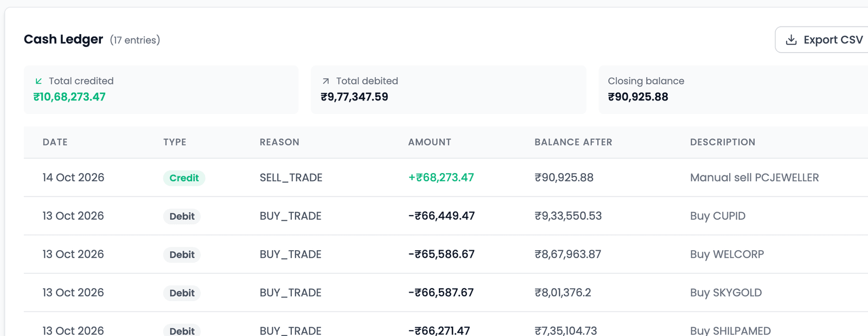The width and height of the screenshot is (868, 336).
Task: Click the Total credited arrow icon
Action: (x=39, y=81)
